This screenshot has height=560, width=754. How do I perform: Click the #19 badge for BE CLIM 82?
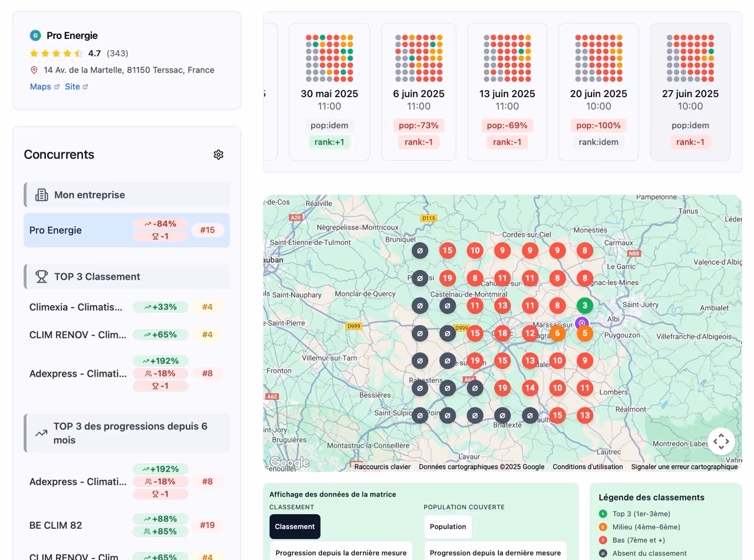point(207,525)
